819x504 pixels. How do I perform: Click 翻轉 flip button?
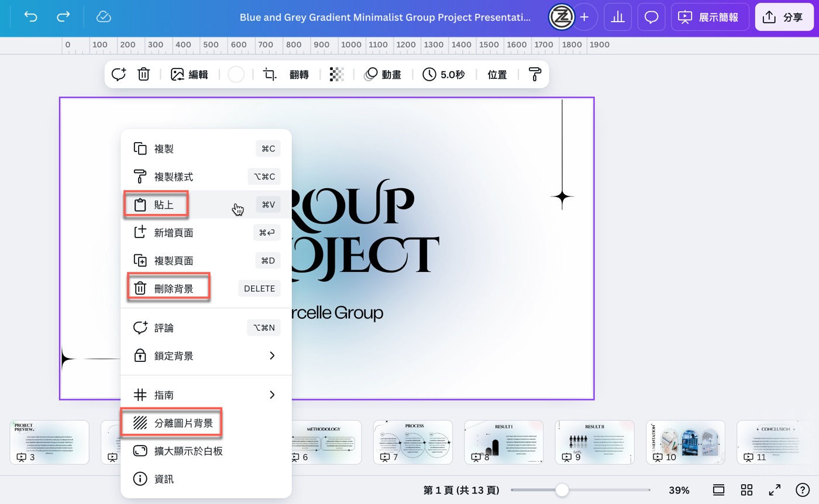point(299,74)
